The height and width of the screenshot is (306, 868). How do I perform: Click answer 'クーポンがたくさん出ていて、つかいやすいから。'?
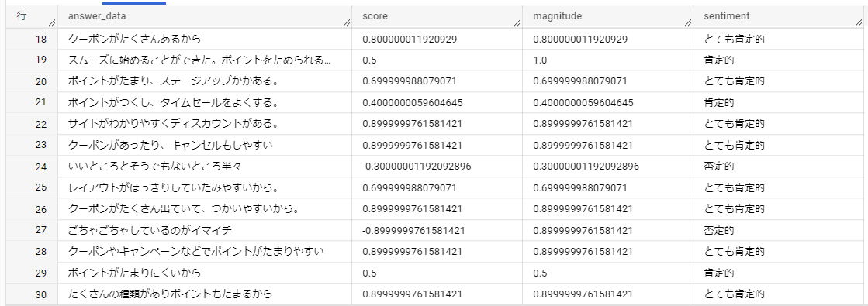click(184, 208)
